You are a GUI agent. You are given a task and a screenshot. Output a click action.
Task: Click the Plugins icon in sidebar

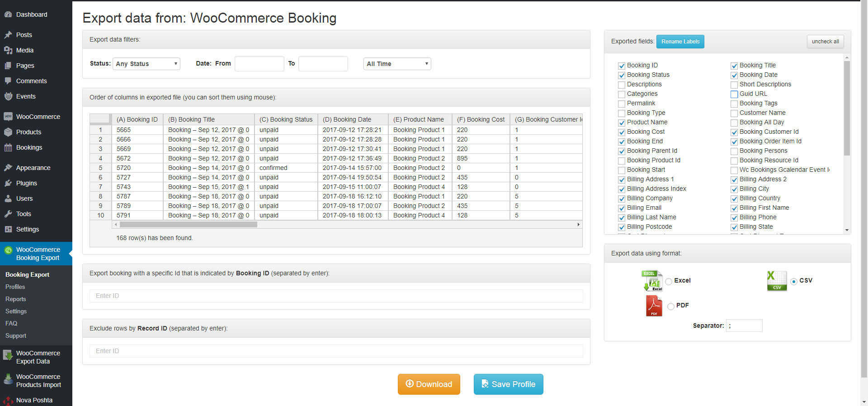click(8, 183)
